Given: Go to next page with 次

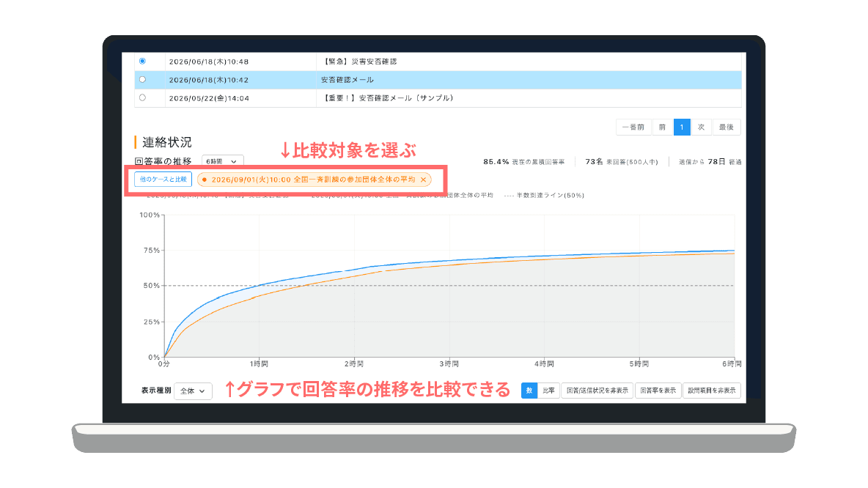Looking at the screenshot, I should (702, 127).
